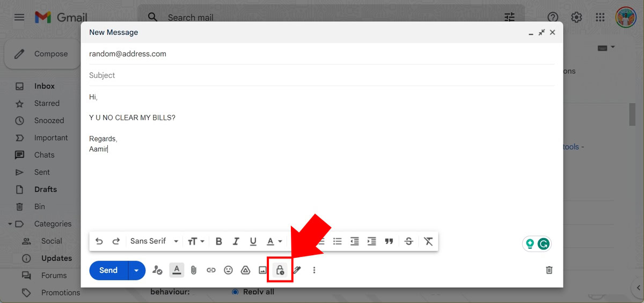Underline the selected text
Viewport: 644px width, 303px height.
pos(253,241)
